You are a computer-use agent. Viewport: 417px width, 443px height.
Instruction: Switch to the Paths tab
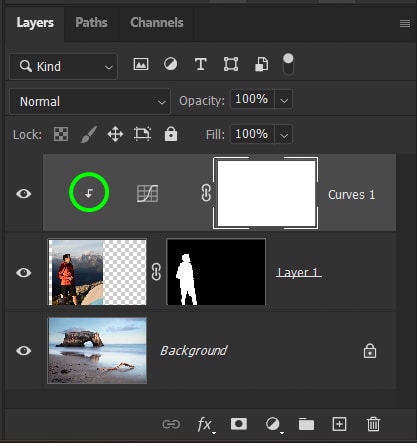click(91, 23)
